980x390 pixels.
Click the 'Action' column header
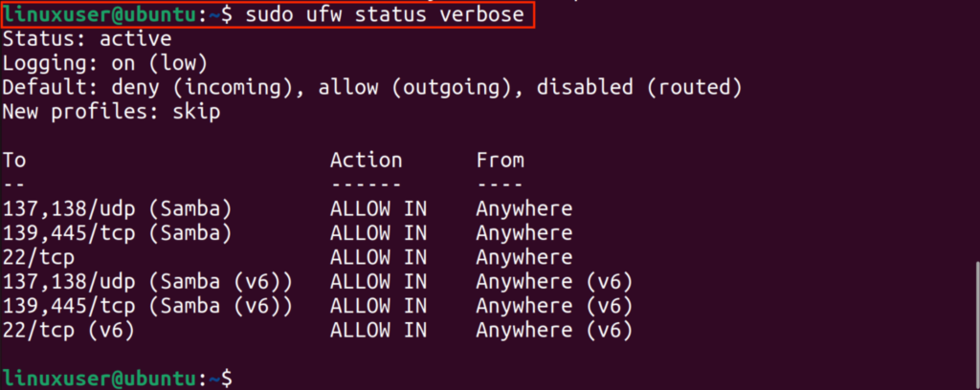[366, 161]
